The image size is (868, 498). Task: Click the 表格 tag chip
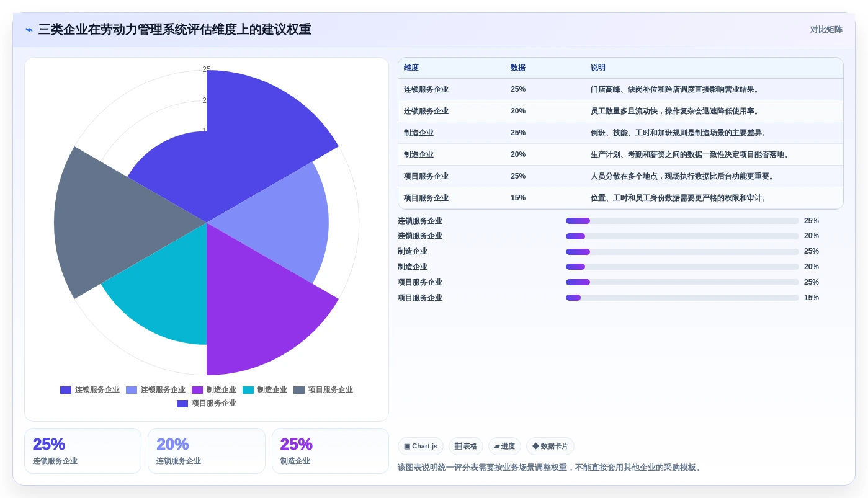[x=466, y=446]
